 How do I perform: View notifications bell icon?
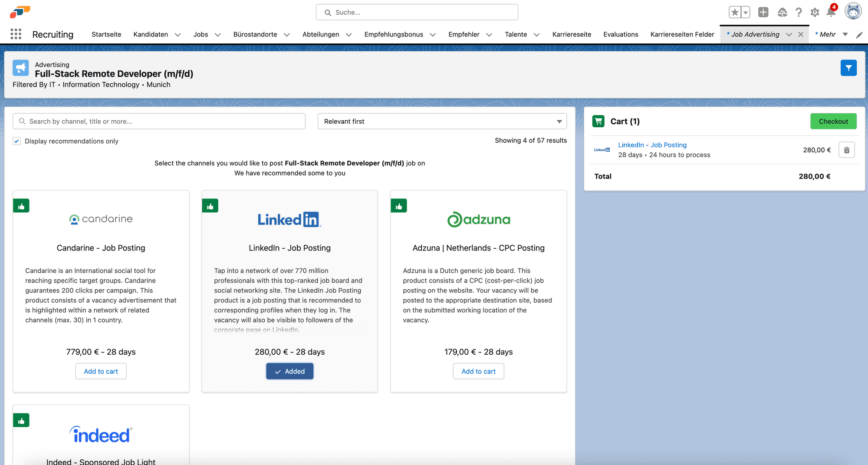(831, 12)
